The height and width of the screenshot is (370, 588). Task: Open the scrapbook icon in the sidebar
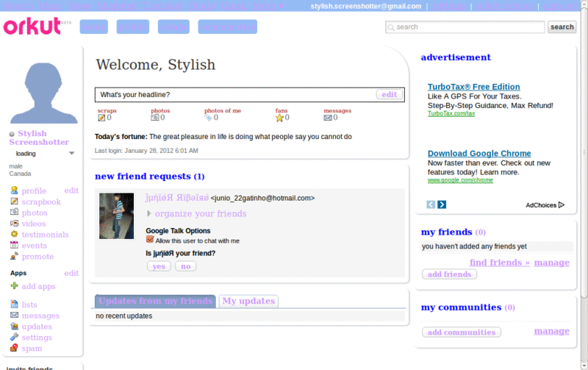[x=14, y=201]
